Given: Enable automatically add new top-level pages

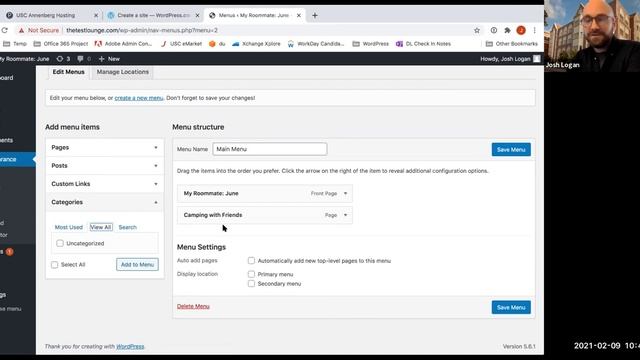Looking at the screenshot, I should [x=251, y=260].
